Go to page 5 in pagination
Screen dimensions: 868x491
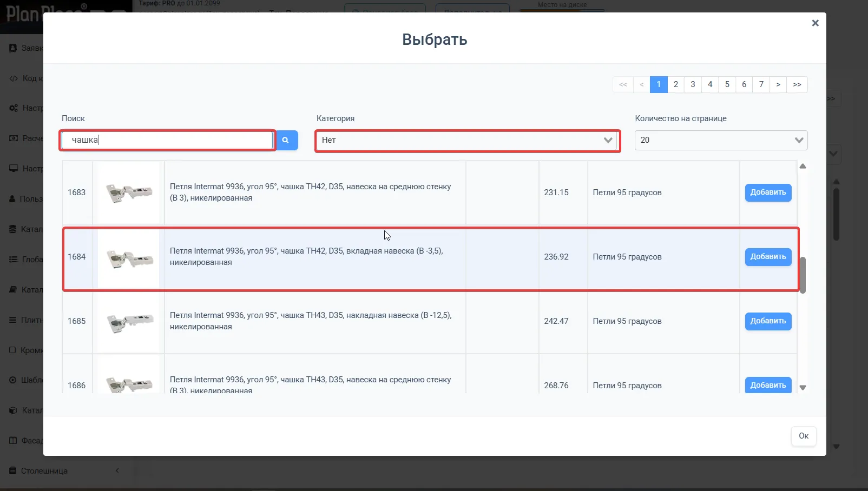pyautogui.click(x=727, y=84)
